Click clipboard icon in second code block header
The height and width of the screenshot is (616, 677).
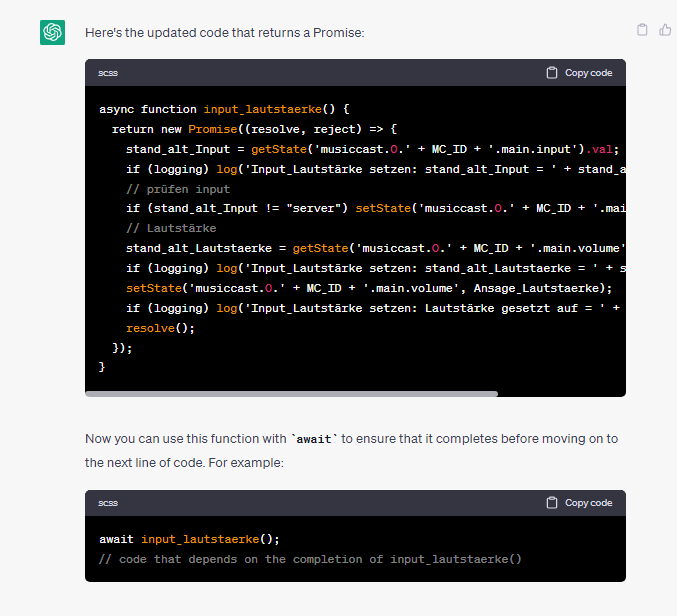552,502
